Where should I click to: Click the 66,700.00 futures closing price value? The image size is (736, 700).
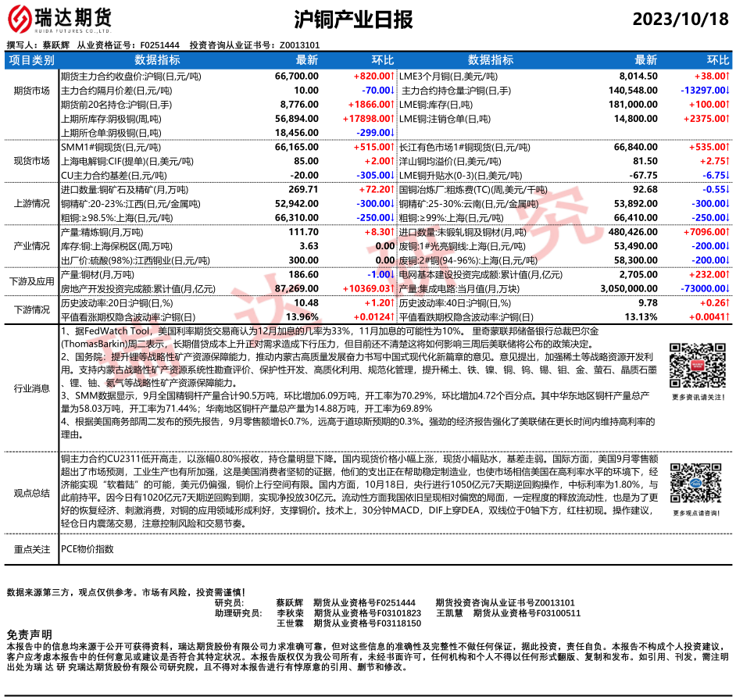point(297,77)
